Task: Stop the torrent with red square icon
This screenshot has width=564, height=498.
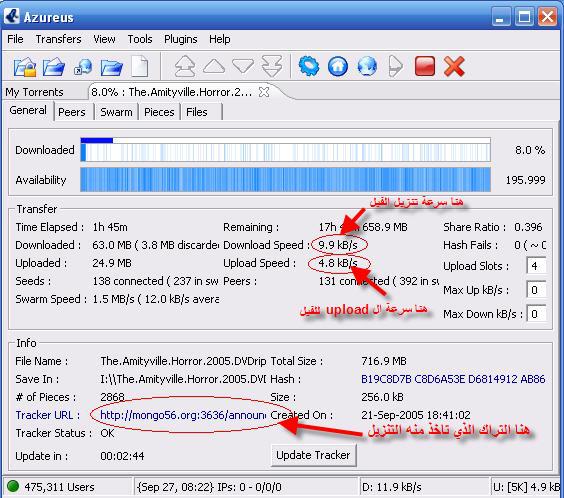Action: tap(425, 66)
